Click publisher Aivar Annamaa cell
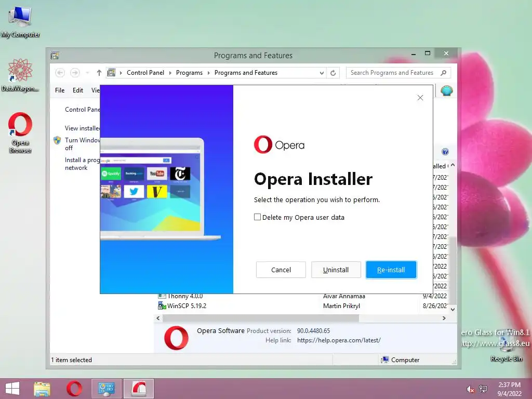The height and width of the screenshot is (399, 532). (344, 296)
